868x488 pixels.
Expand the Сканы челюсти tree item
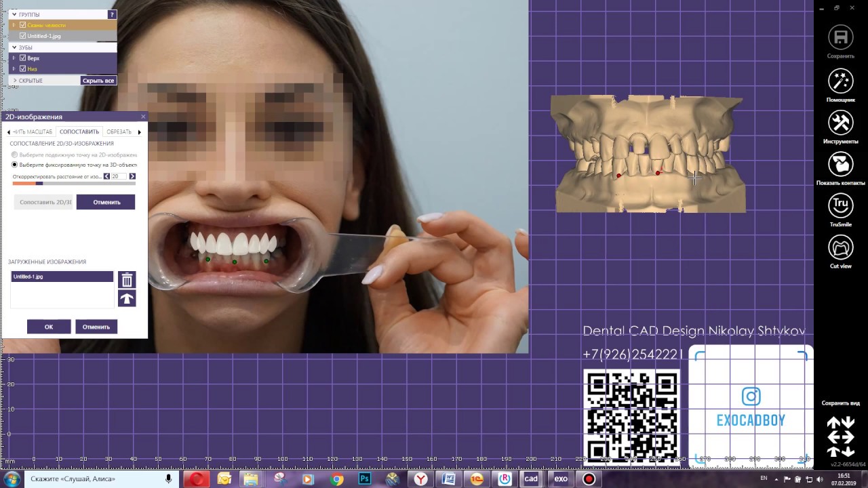[x=14, y=25]
